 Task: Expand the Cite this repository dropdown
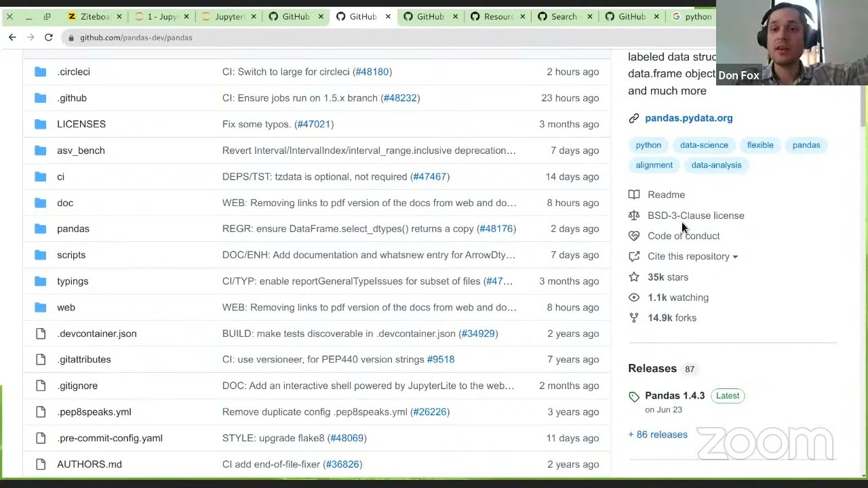tap(735, 257)
